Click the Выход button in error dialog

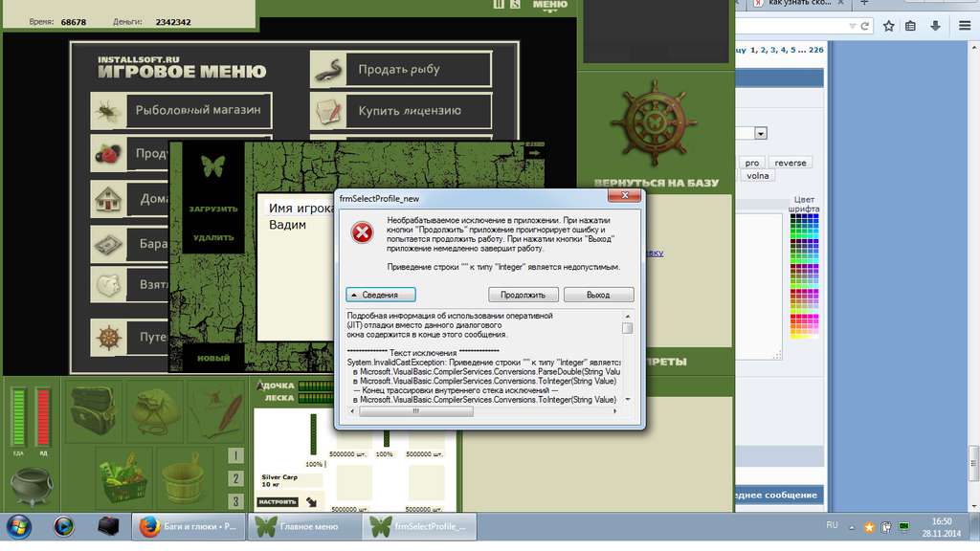(598, 295)
